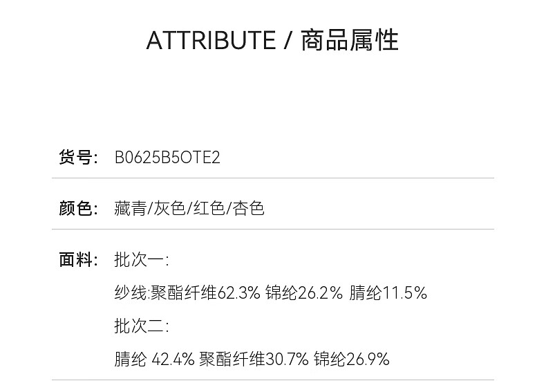Click the 颜色 label
The image size is (546, 392).
75,208
